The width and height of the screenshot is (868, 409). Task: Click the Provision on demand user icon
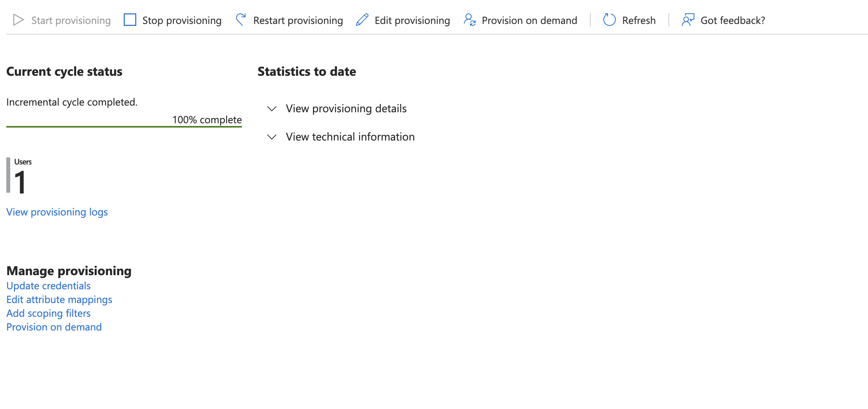[470, 20]
